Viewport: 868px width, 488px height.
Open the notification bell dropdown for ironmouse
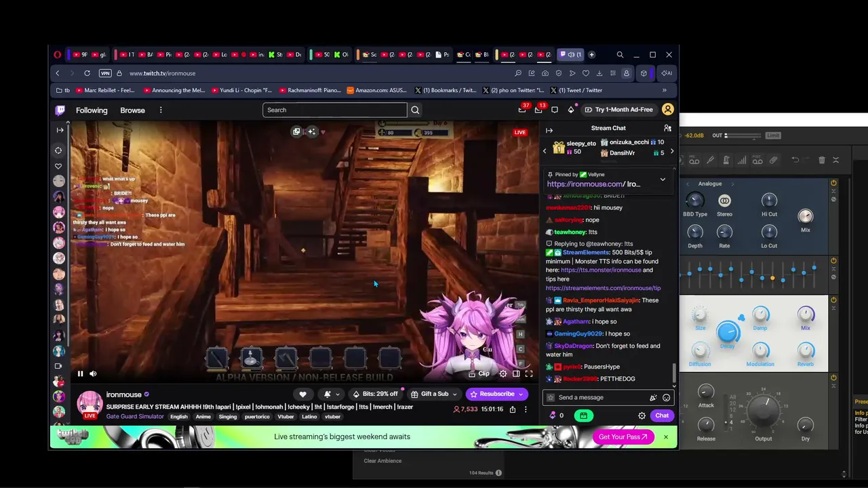coord(332,394)
